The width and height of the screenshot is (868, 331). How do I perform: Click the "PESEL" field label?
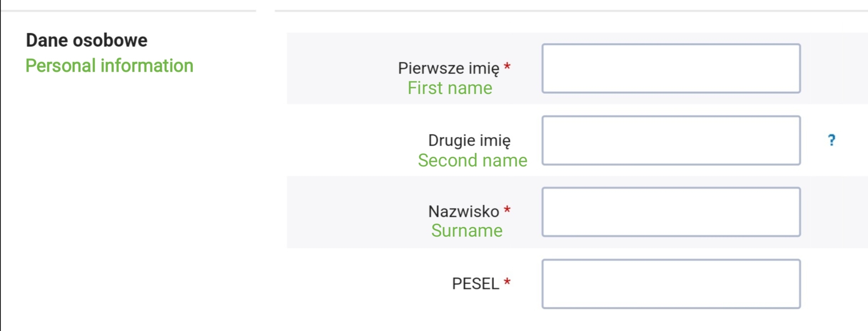[475, 284]
